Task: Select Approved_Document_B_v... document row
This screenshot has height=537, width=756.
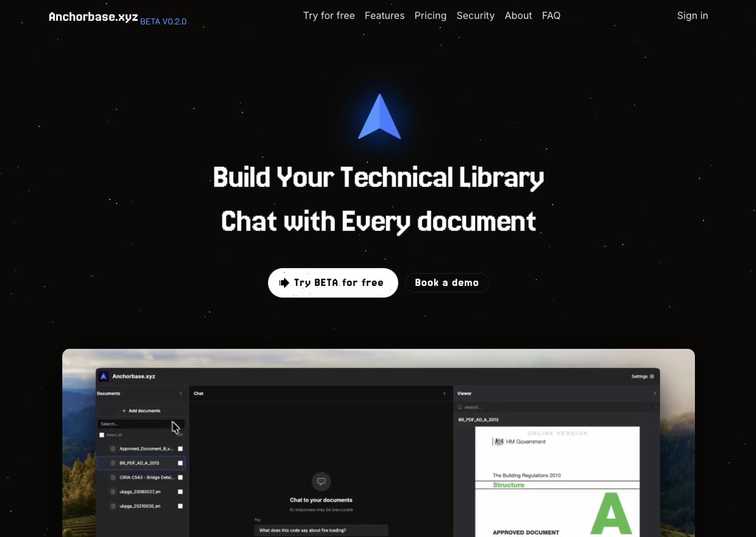Action: point(141,448)
